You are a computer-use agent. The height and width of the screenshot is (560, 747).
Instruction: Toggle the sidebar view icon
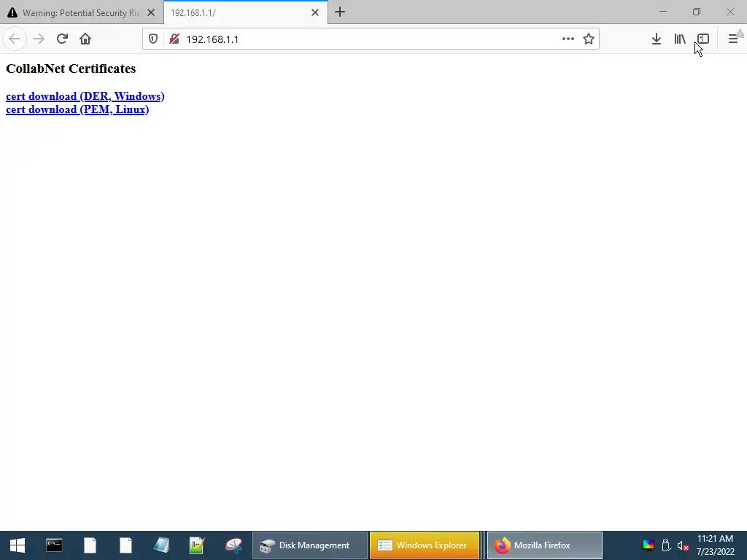click(703, 39)
